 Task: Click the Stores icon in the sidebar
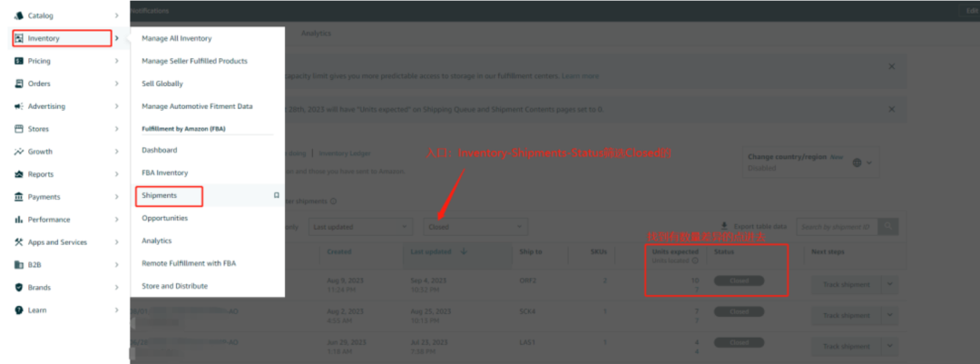(x=19, y=129)
